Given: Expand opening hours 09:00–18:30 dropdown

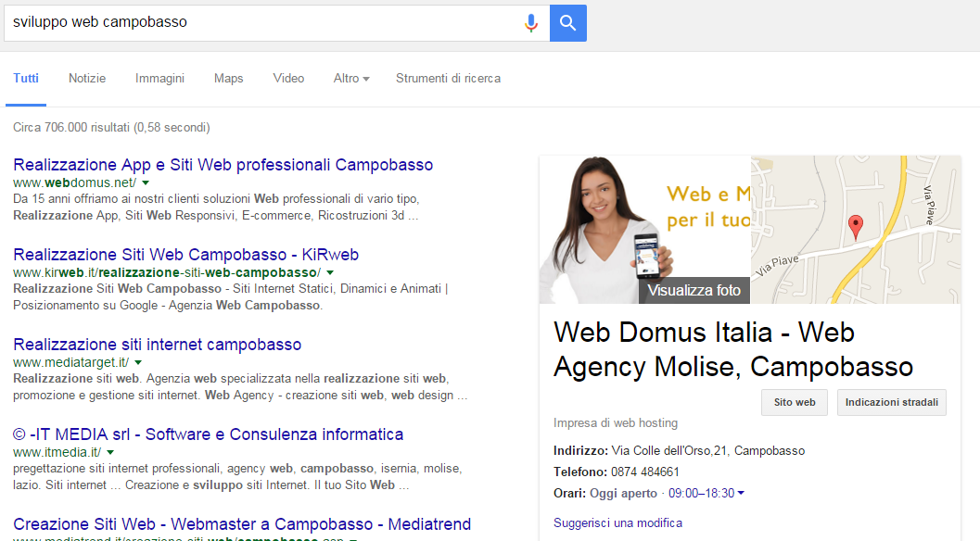Looking at the screenshot, I should pyautogui.click(x=706, y=494).
